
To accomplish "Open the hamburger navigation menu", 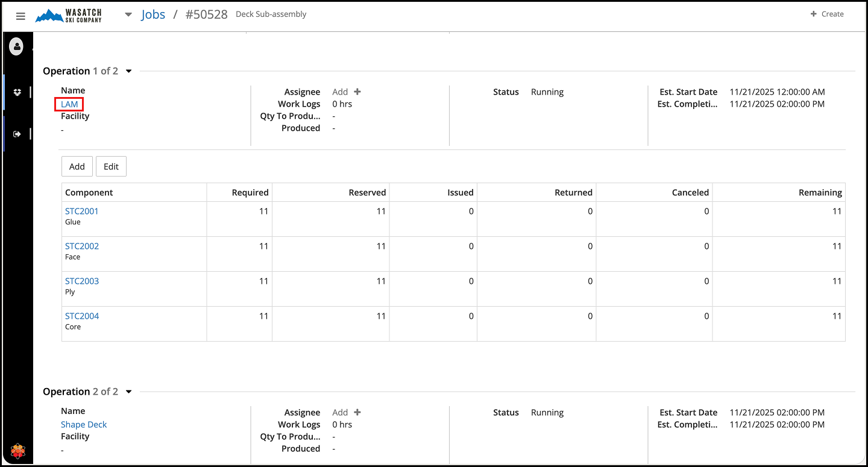I will (x=20, y=16).
